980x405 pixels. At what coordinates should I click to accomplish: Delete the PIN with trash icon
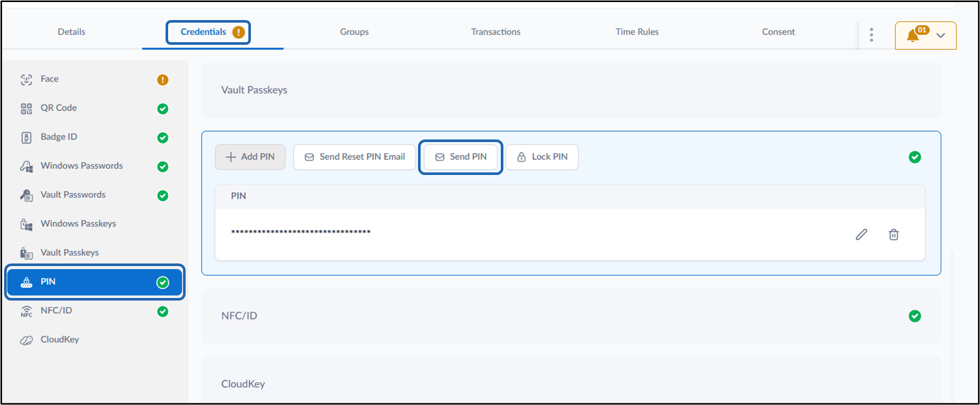[x=894, y=235]
